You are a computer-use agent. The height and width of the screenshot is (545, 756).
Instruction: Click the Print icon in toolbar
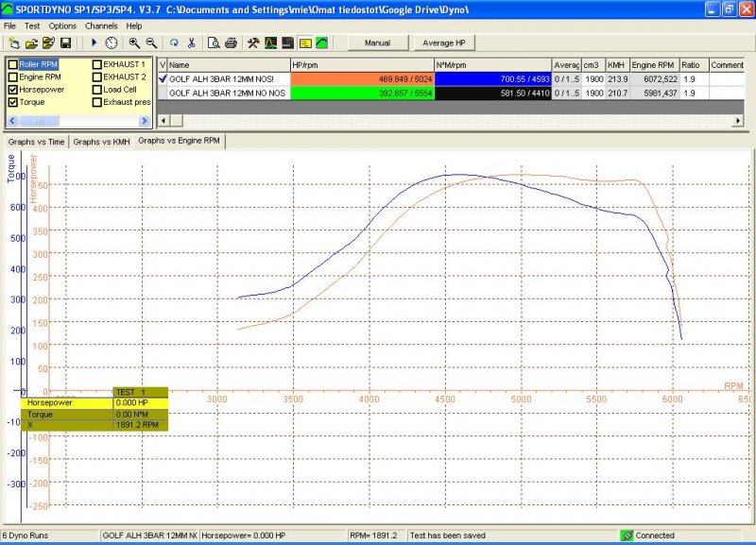point(231,43)
